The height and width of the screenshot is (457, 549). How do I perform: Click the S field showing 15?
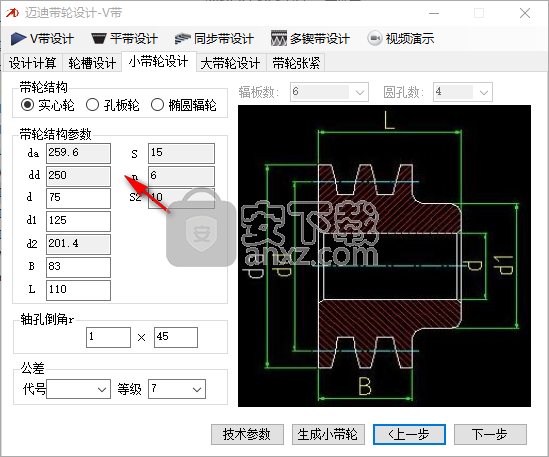point(181,153)
